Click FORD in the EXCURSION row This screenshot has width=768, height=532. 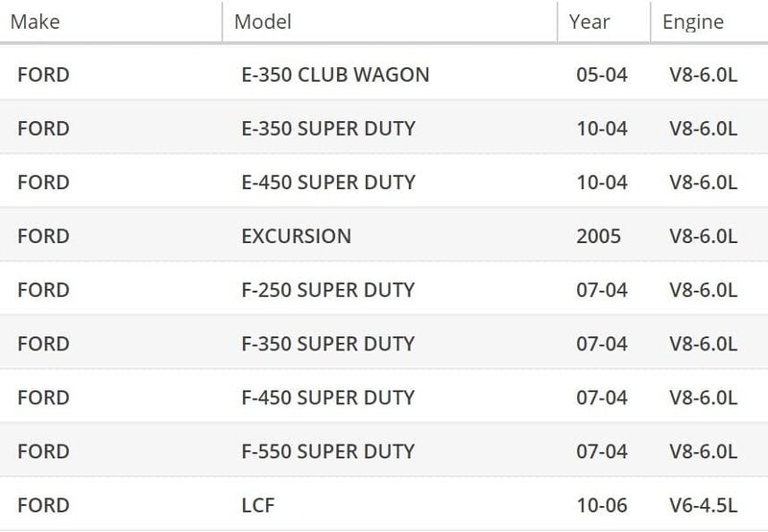click(43, 236)
